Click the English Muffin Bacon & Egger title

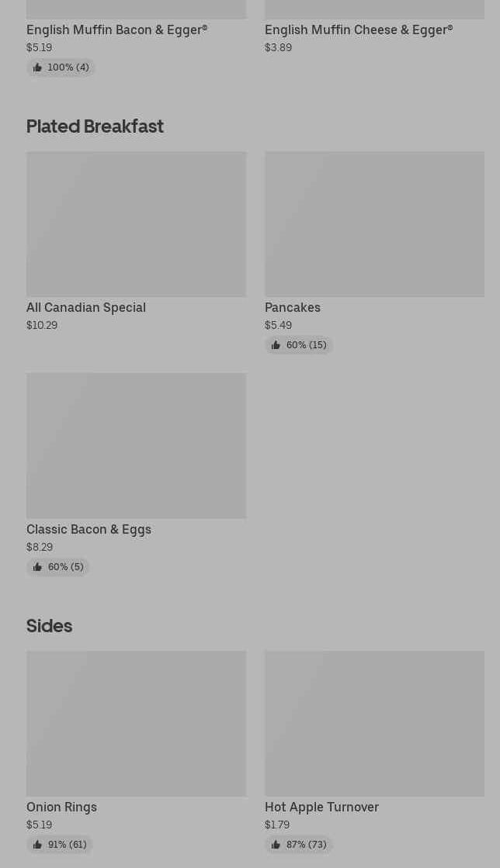[116, 29]
